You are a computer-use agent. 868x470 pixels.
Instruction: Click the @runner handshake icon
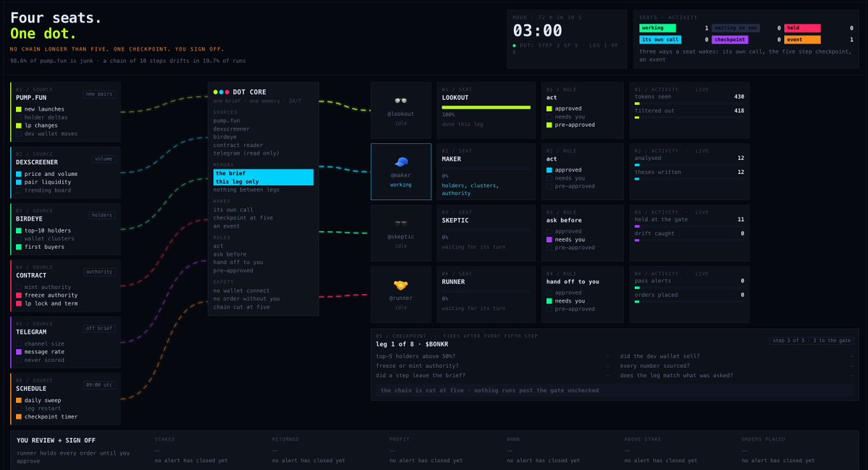coord(401,285)
